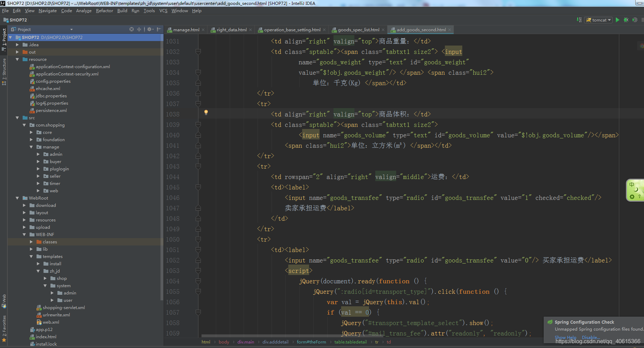Open the Structure tool window stripe
The image size is (644, 348).
4,71
